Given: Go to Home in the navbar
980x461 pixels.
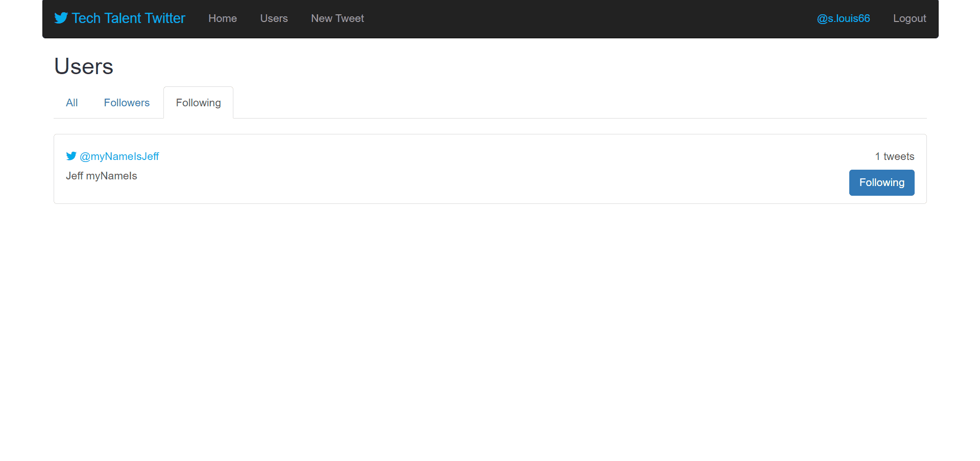Looking at the screenshot, I should click(x=223, y=18).
